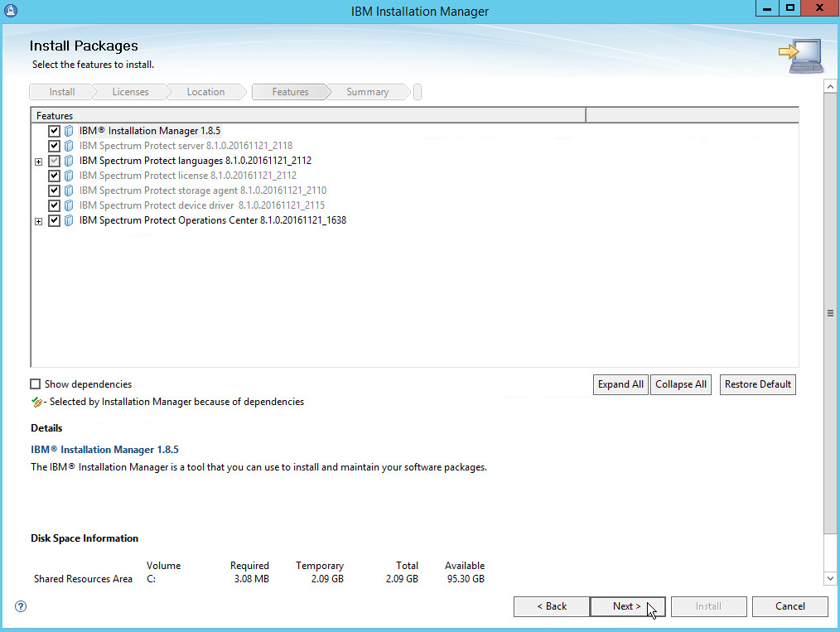This screenshot has height=632, width=840.
Task: Click the Expand All button
Action: (x=620, y=384)
